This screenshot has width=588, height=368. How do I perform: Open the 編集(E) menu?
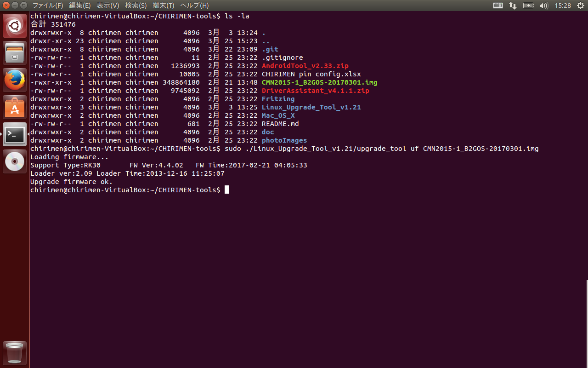coord(80,6)
